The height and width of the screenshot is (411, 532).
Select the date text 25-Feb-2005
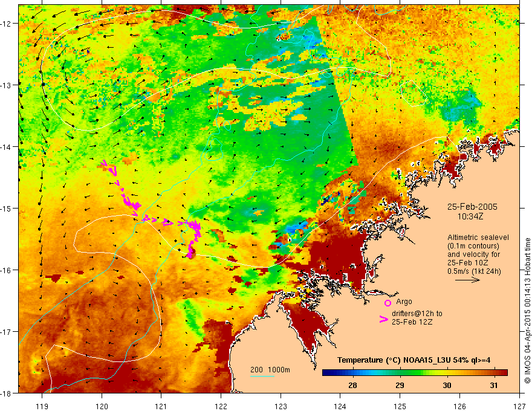pos(472,207)
